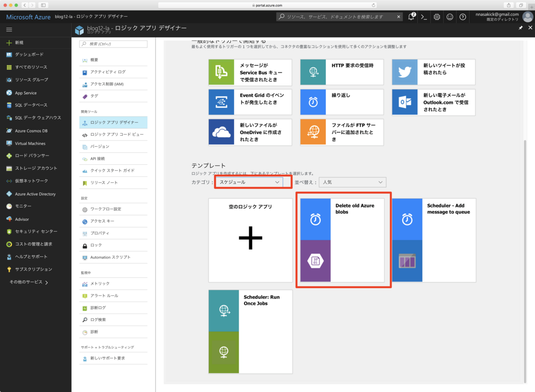Open the portal settings gear
The image size is (535, 392).
437,17
